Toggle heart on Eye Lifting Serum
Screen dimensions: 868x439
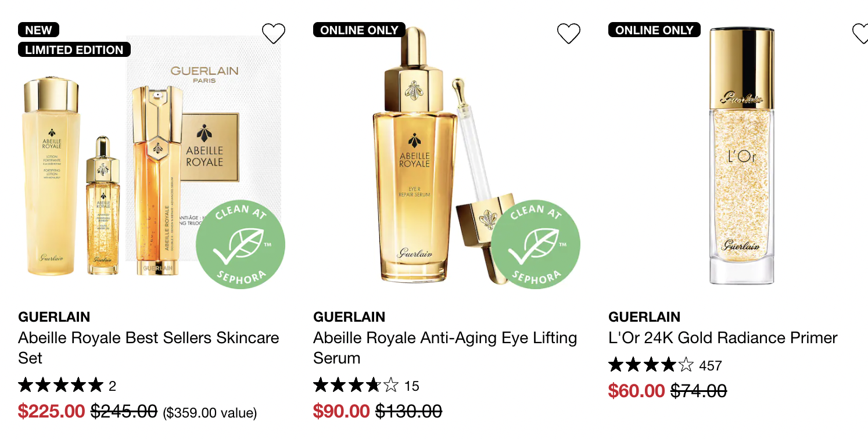click(x=569, y=34)
